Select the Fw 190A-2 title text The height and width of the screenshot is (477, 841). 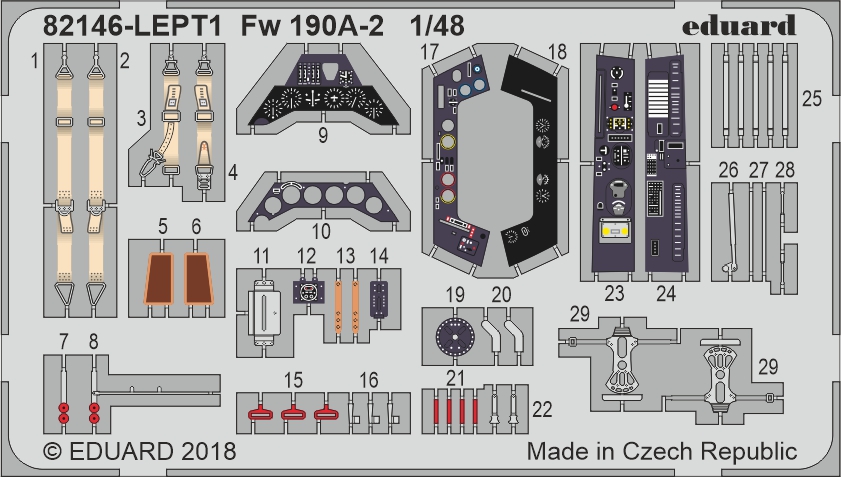coord(312,26)
